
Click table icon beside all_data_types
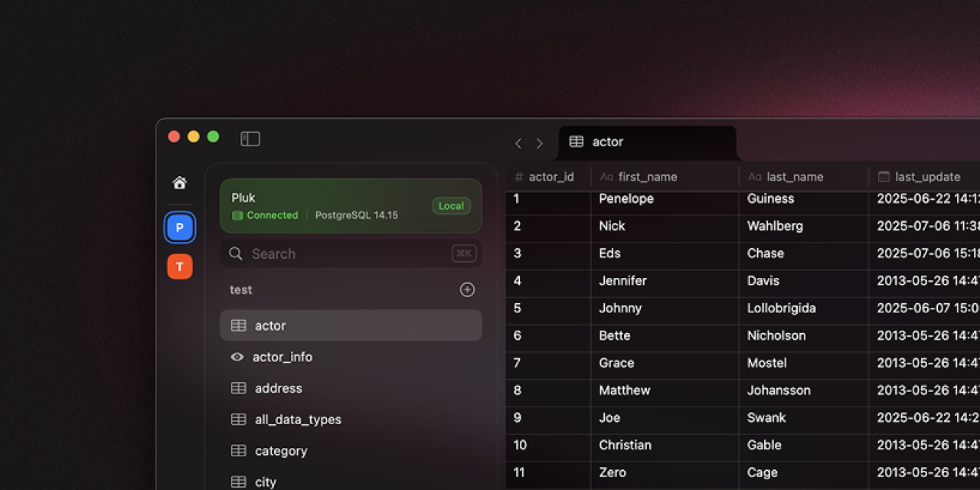(x=239, y=420)
